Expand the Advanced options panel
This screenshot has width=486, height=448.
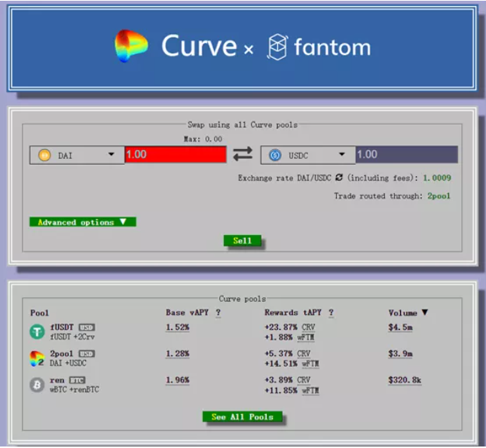(x=82, y=222)
